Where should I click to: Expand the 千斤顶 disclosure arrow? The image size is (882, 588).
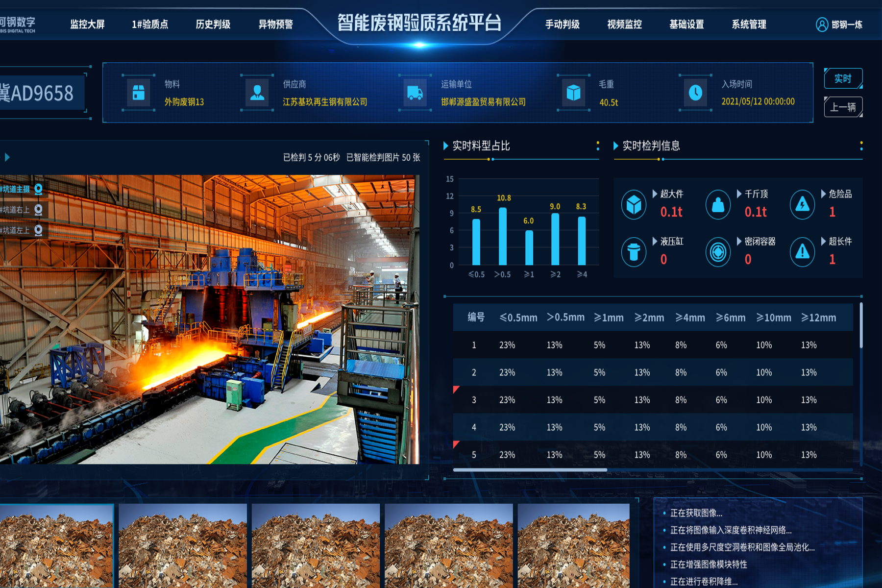739,194
